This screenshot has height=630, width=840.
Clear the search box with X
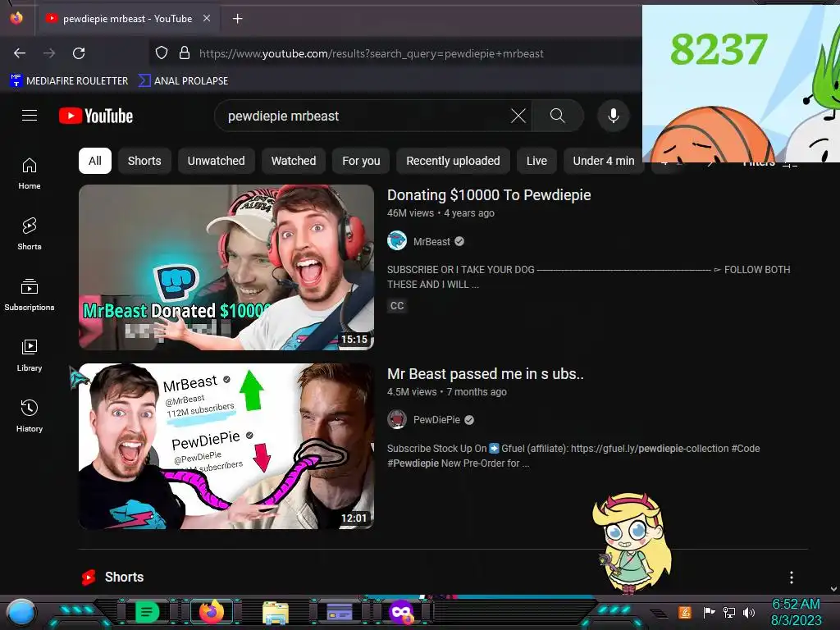click(x=518, y=115)
